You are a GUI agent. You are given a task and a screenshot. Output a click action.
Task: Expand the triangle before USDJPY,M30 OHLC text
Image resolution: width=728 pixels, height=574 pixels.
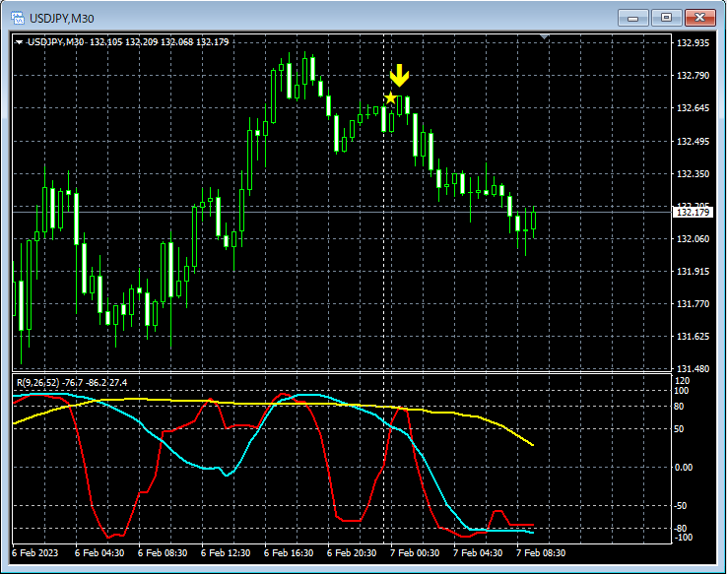coord(19,42)
